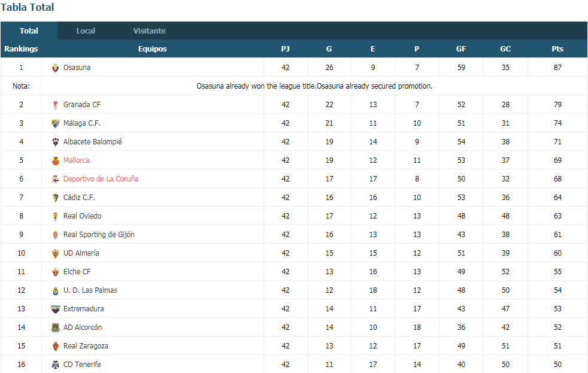
Task: Open the Deportivo de La Coruña link
Action: click(101, 179)
